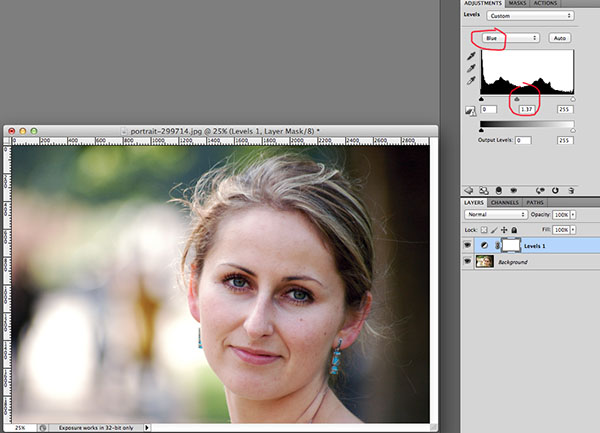Hide the Levels 1 layer
Screen dimensions: 600x433
point(469,245)
